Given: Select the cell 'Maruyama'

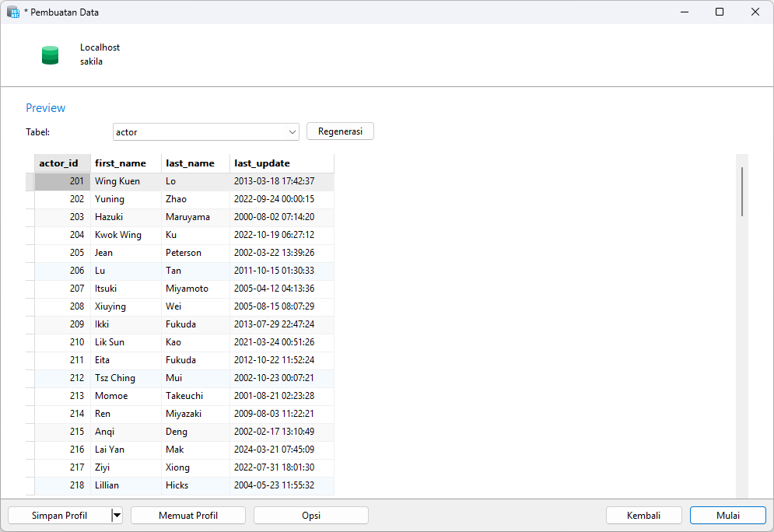Looking at the screenshot, I should click(195, 217).
